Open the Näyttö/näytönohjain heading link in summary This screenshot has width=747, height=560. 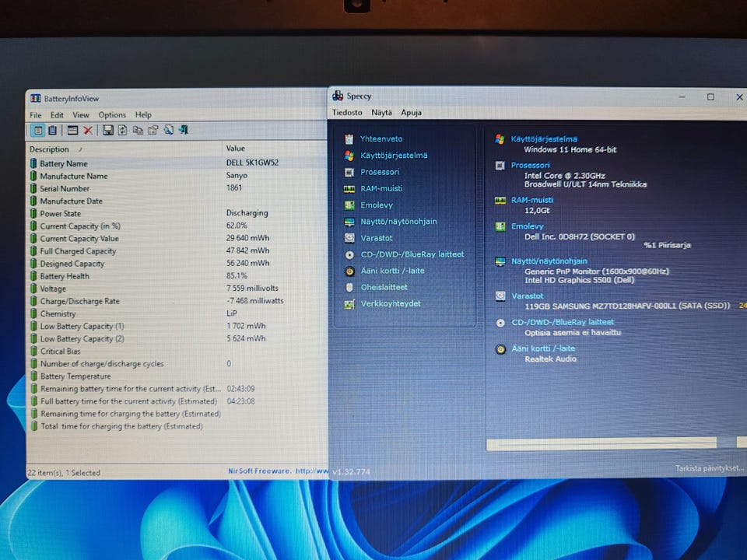click(549, 261)
